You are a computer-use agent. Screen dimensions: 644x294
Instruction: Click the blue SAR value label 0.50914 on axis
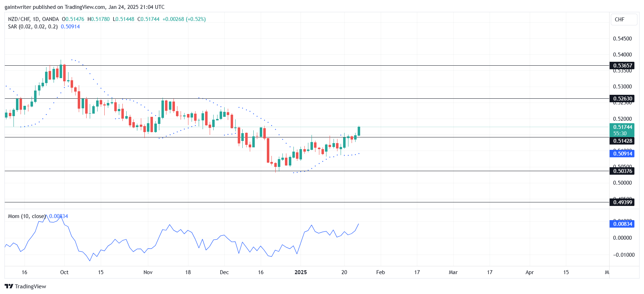pyautogui.click(x=622, y=153)
